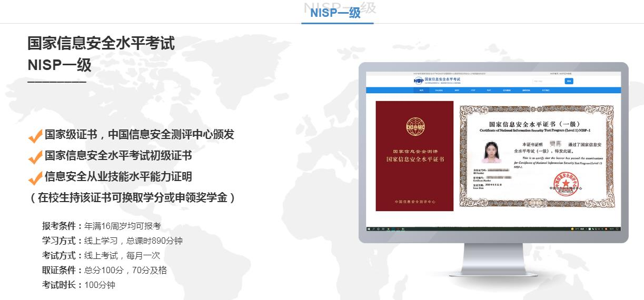Click the text 国家信息安全水平考试初级证书
This screenshot has width=644, height=300.
tap(118, 156)
